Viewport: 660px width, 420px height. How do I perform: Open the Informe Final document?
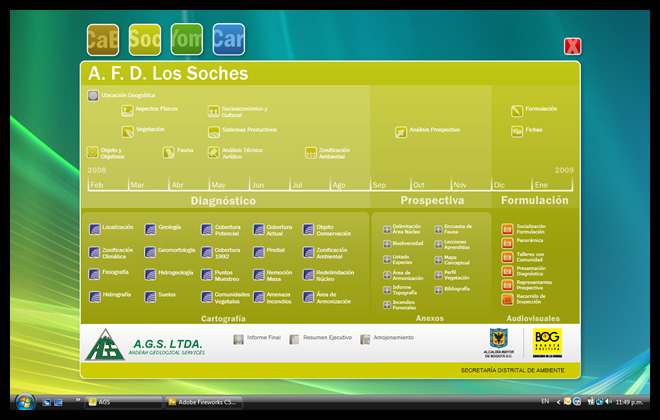coord(238,339)
